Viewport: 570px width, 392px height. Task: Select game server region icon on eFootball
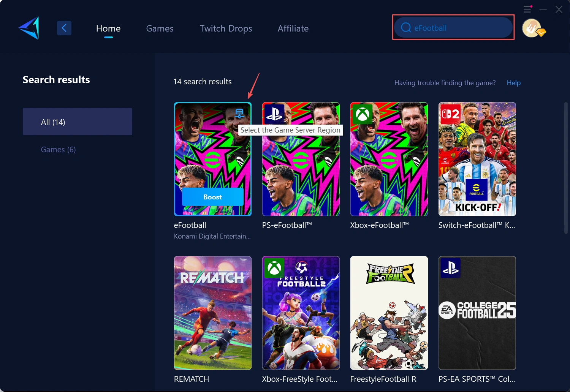pyautogui.click(x=239, y=113)
